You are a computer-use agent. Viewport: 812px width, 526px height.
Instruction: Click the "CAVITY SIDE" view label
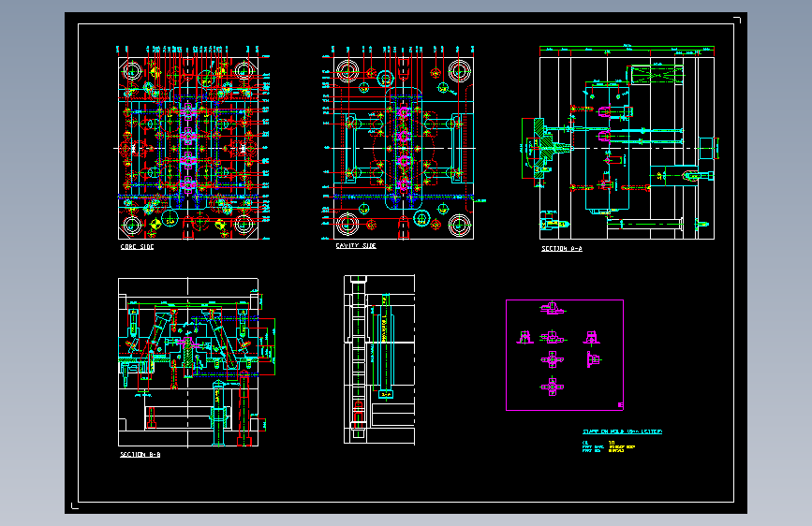pos(356,246)
